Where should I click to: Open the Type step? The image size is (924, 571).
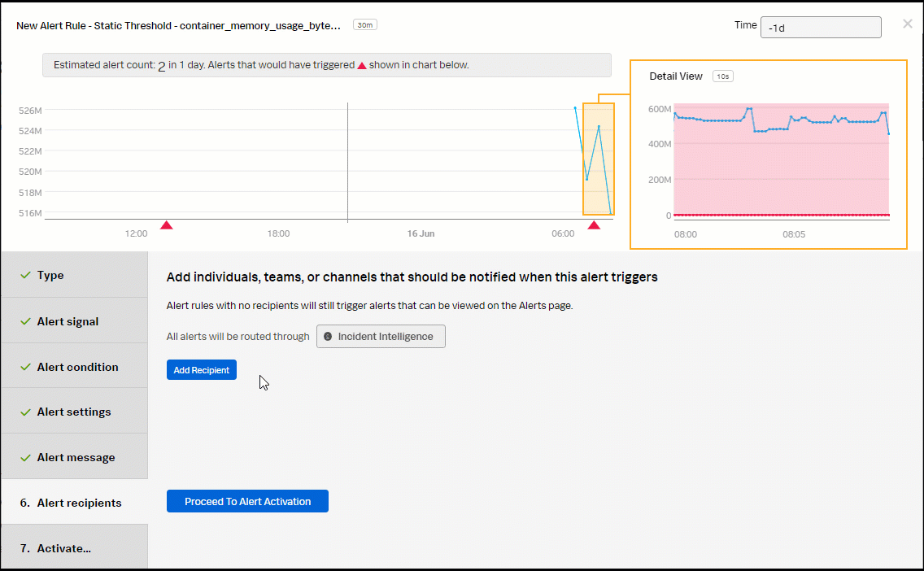coord(50,276)
